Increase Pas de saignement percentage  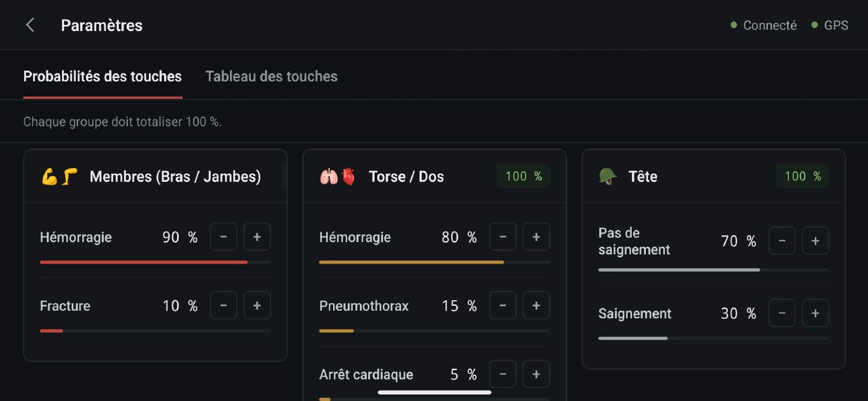816,241
